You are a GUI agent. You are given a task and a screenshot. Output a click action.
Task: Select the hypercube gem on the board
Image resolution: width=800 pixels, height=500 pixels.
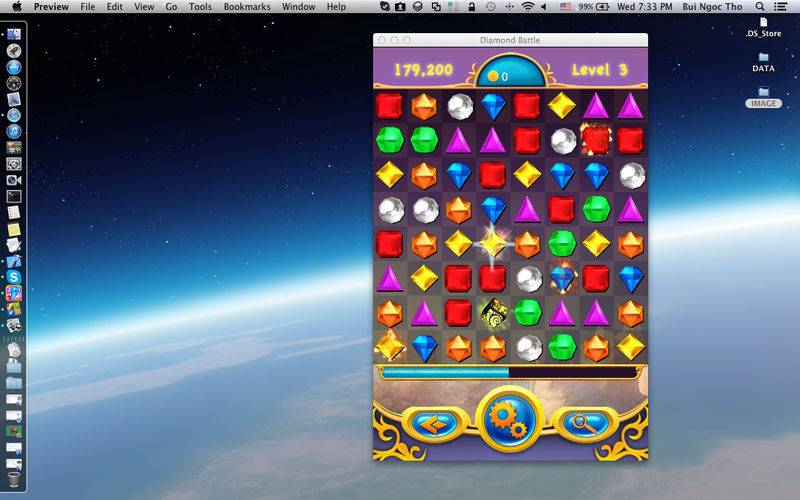point(493,312)
